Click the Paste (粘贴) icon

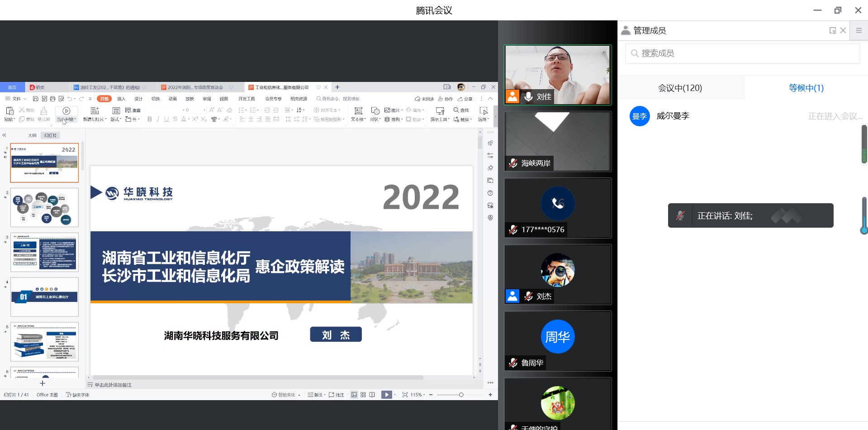(9, 110)
